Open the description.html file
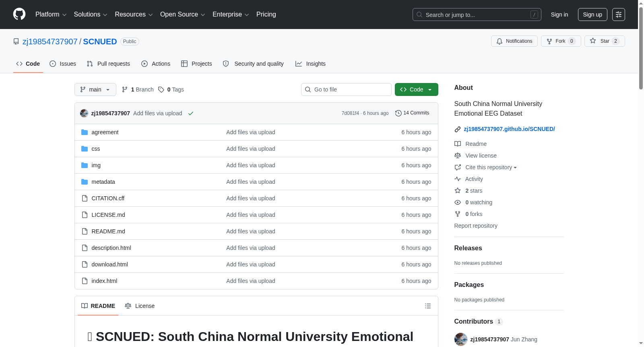The width and height of the screenshot is (644, 347). 111,248
